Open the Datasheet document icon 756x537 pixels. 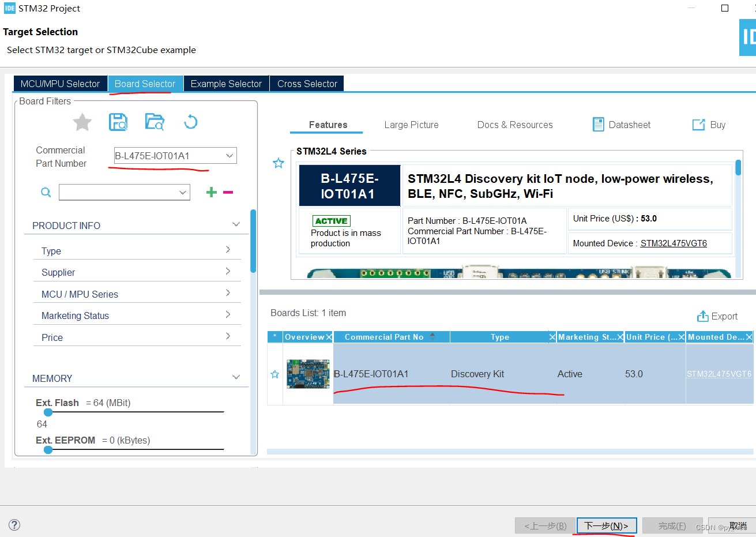coord(599,125)
